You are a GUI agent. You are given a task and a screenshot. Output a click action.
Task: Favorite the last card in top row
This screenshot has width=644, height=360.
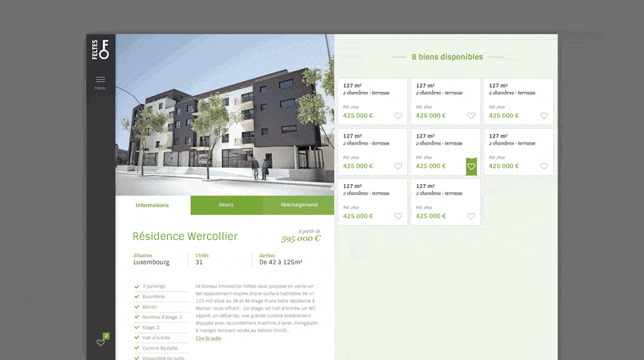544,116
